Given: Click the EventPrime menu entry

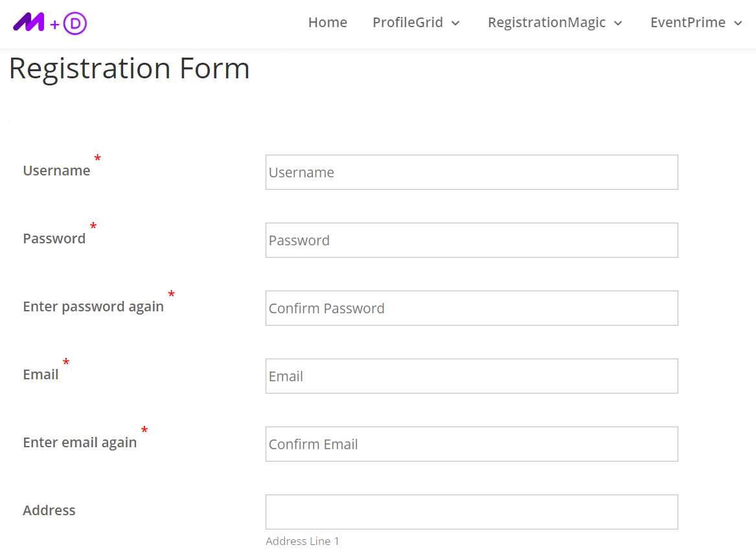Looking at the screenshot, I should [688, 22].
